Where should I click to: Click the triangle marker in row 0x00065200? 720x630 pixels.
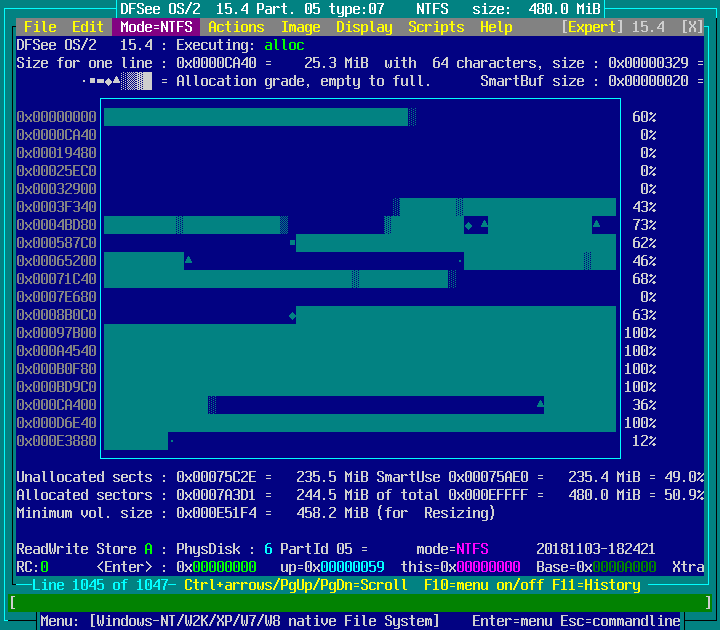click(x=188, y=260)
